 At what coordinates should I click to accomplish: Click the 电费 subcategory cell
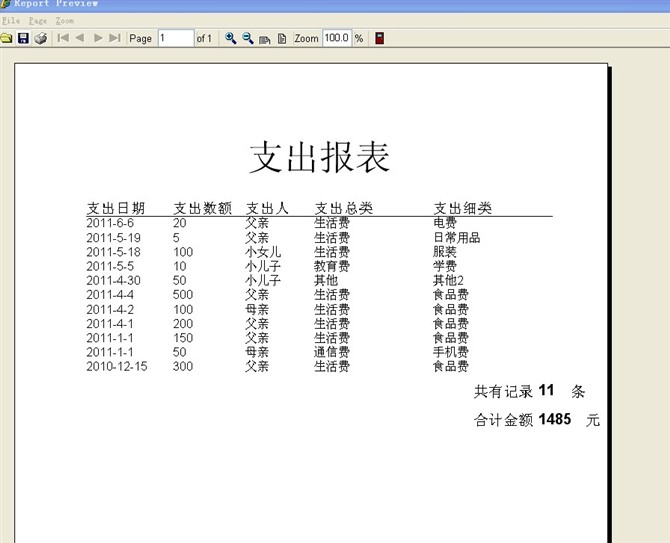[445, 223]
